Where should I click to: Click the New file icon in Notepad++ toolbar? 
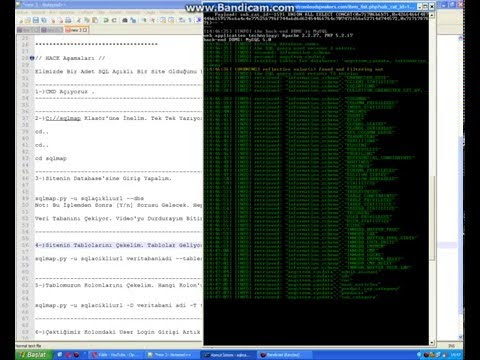(x=21, y=20)
